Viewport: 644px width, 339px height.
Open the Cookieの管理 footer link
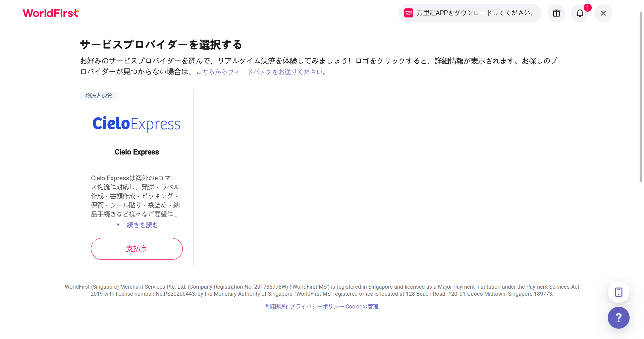[x=362, y=306]
